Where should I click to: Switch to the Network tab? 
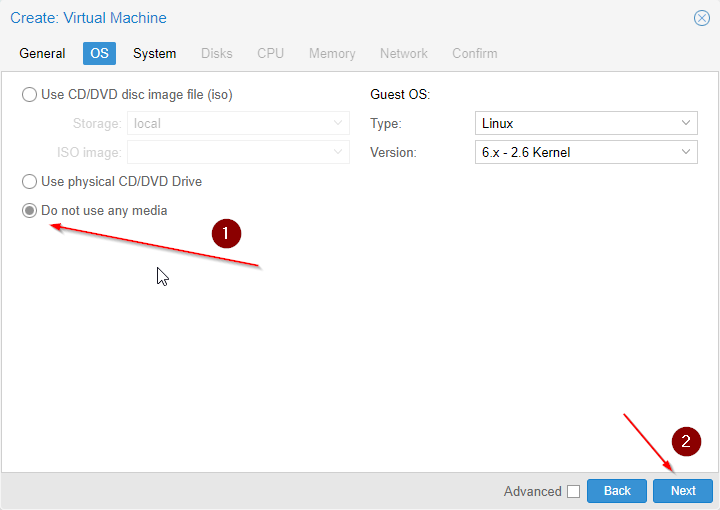point(403,53)
